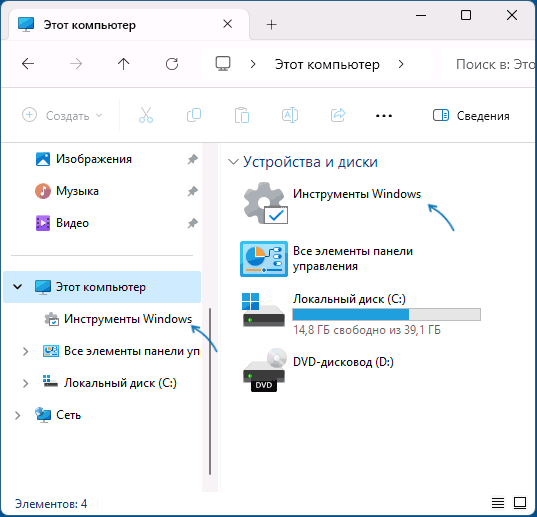Select Локальный диск (C:) in navigation tree
The width and height of the screenshot is (537, 517).
(x=120, y=383)
